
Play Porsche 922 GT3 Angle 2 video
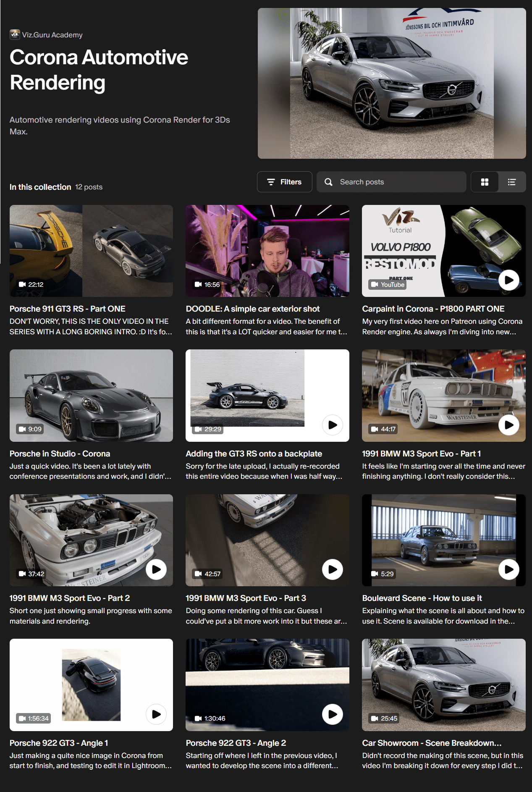tap(333, 714)
